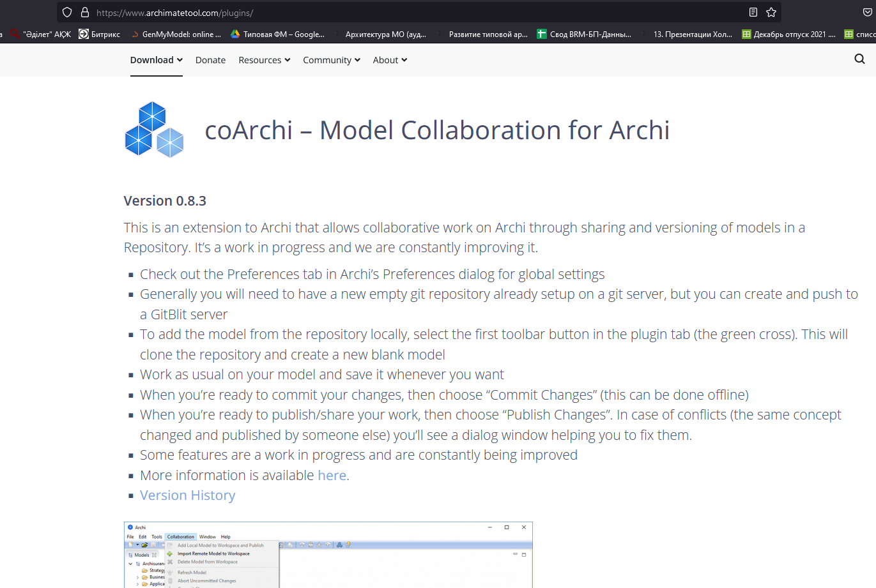Expand the About dropdown menu
This screenshot has width=876, height=588.
[x=390, y=60]
